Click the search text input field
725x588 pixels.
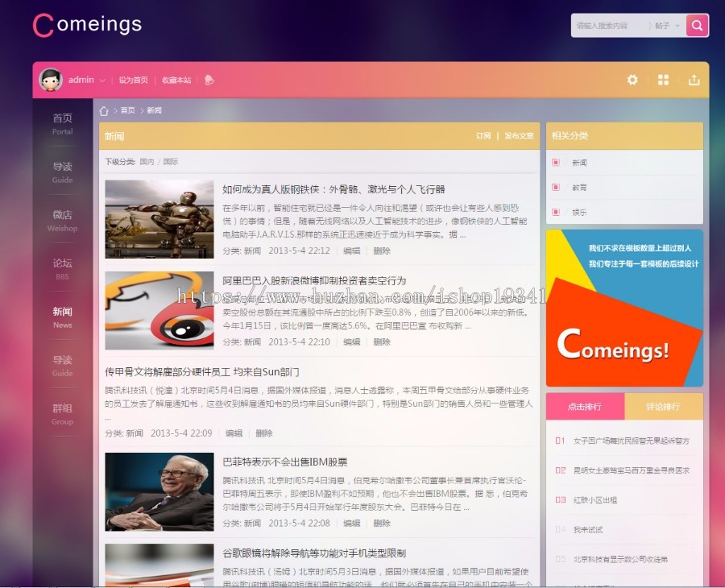[608, 26]
